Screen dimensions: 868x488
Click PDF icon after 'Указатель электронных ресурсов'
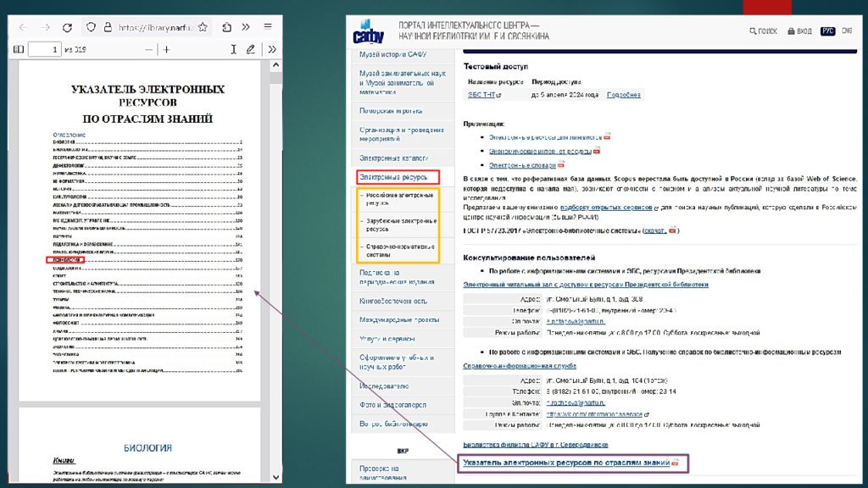coord(675,463)
